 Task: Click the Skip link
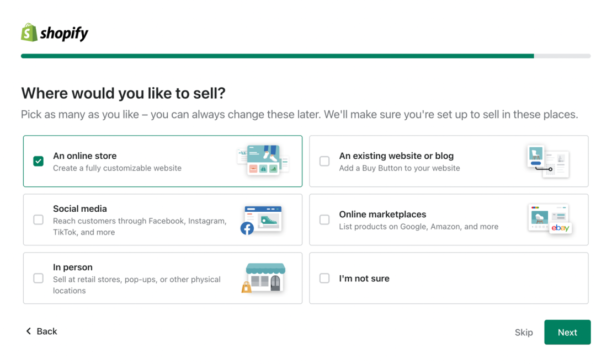click(523, 332)
